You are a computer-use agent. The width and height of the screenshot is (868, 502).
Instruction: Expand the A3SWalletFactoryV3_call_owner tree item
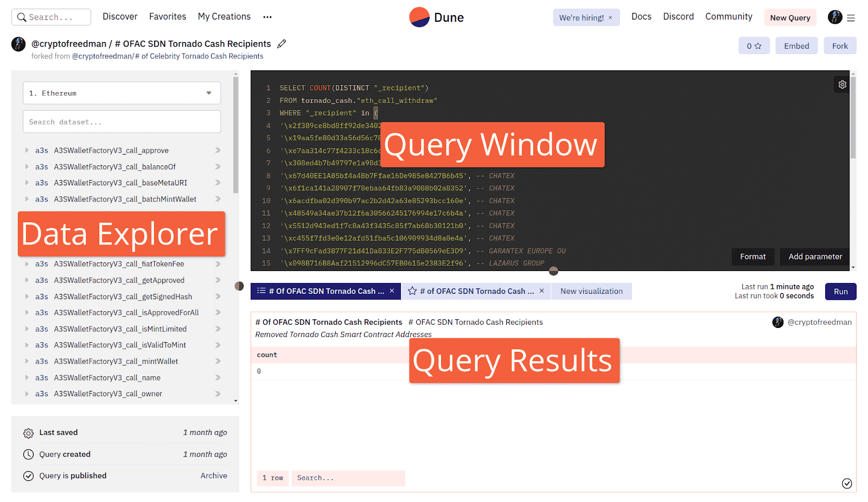click(27, 394)
